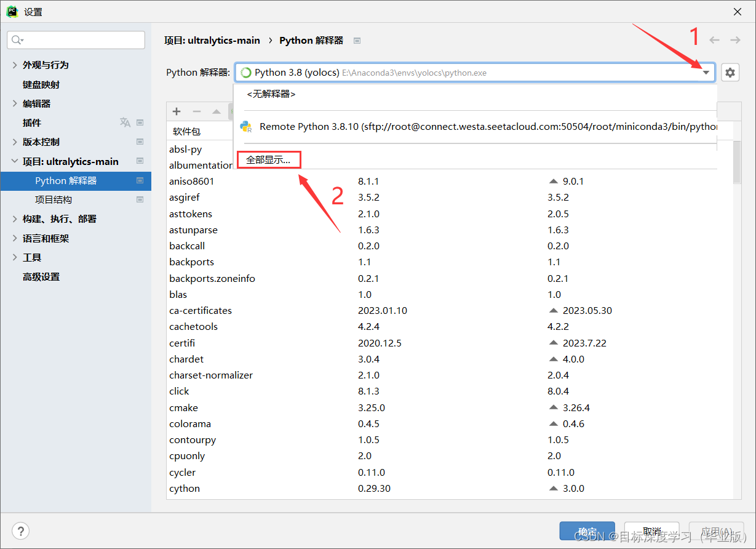Select the cycler package row
Viewport: 756px width, 549px height.
pyautogui.click(x=450, y=472)
